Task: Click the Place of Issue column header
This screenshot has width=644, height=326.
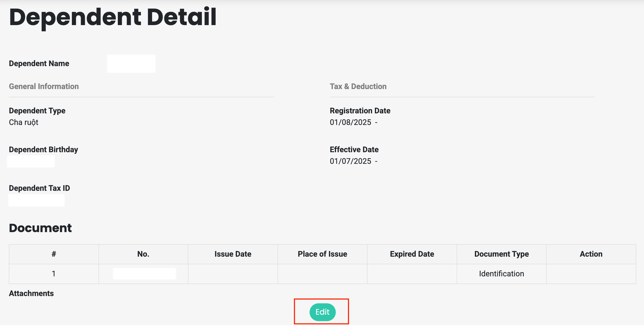Action: (322, 254)
